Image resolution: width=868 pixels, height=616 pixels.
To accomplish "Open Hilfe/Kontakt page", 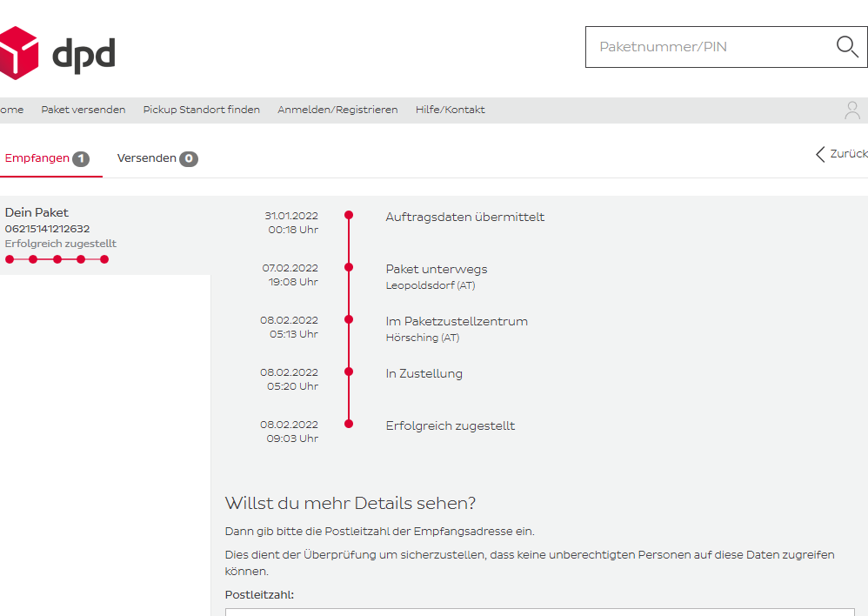I will click(x=450, y=110).
